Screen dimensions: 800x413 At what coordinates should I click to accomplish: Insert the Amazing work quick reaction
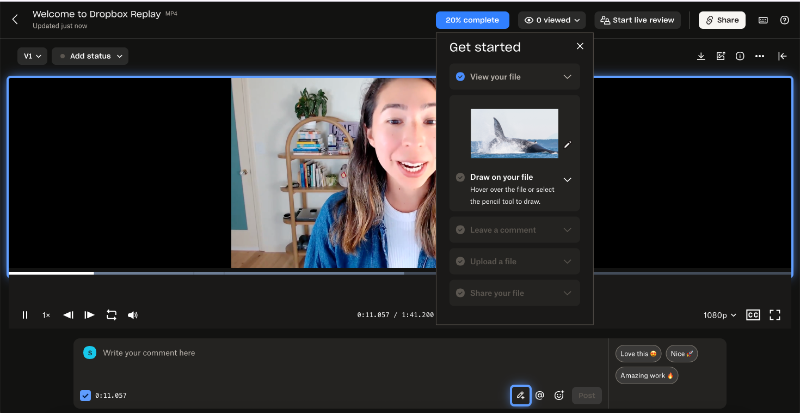click(646, 375)
